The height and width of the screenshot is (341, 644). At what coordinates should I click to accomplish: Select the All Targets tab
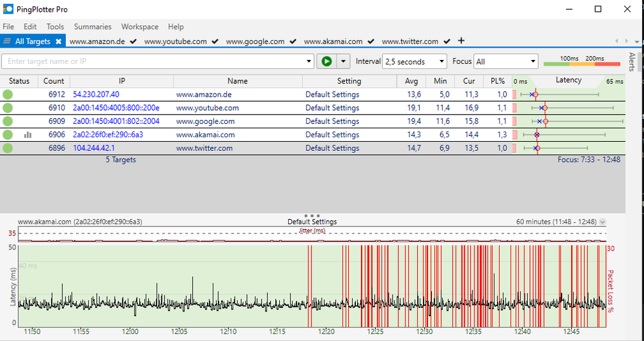[x=33, y=41]
